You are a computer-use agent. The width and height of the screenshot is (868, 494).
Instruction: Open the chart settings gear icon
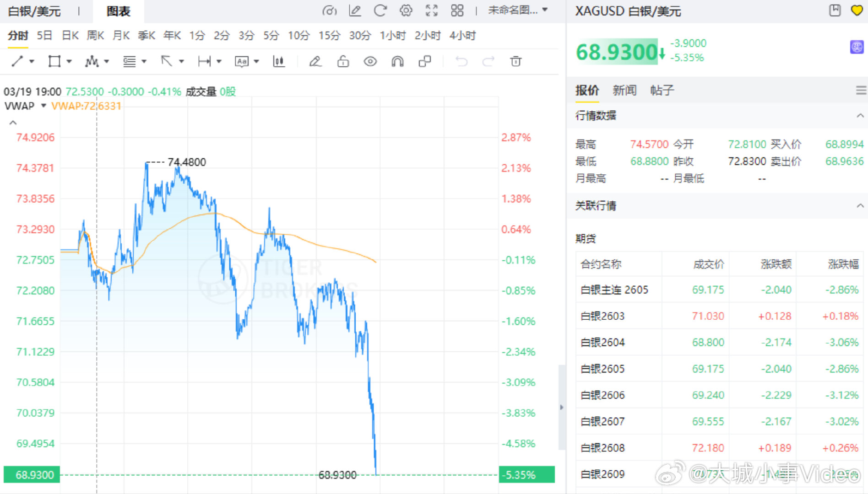pyautogui.click(x=406, y=10)
